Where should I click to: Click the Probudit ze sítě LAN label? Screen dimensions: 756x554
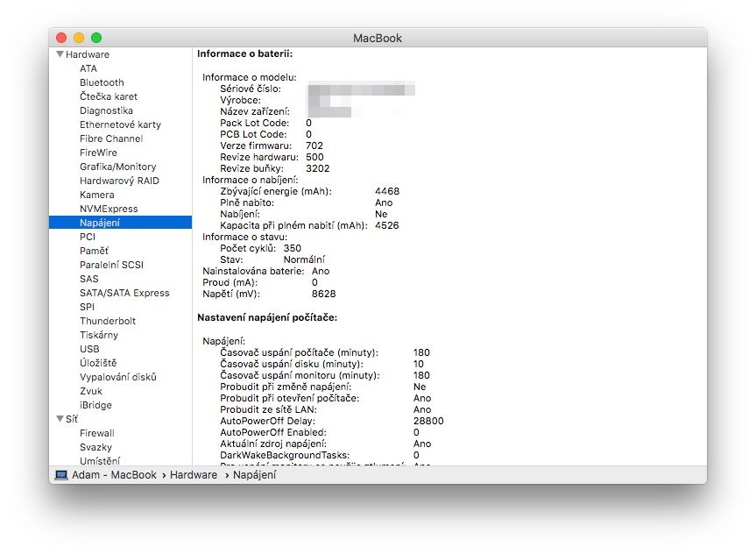click(x=269, y=409)
